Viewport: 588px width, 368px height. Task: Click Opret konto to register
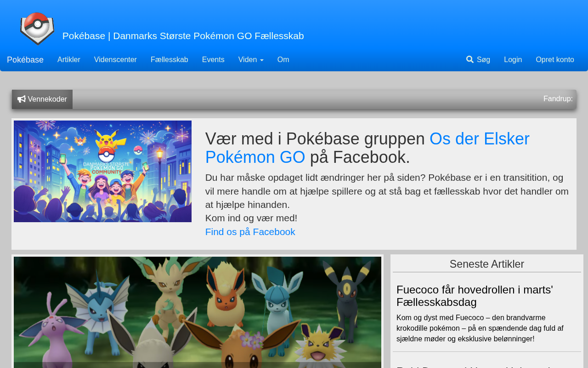(x=555, y=60)
